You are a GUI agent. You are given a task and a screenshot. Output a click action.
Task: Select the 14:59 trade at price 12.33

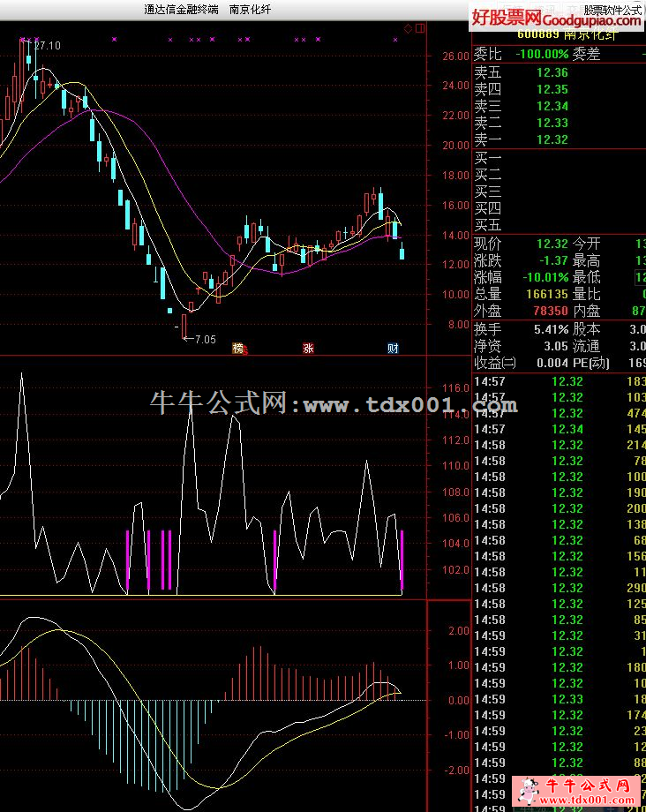pyautogui.click(x=567, y=699)
